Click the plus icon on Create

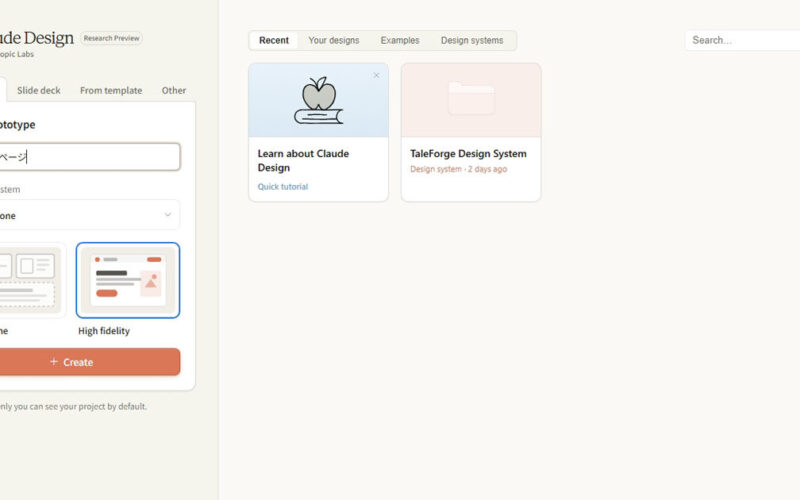[54, 361]
